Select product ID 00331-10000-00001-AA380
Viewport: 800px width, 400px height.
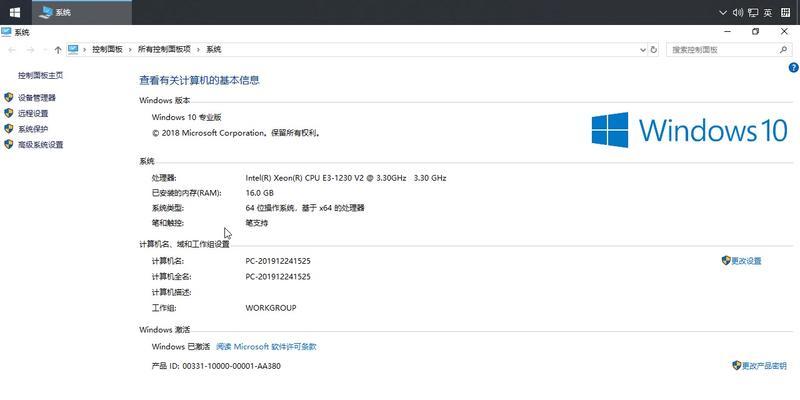pos(232,366)
